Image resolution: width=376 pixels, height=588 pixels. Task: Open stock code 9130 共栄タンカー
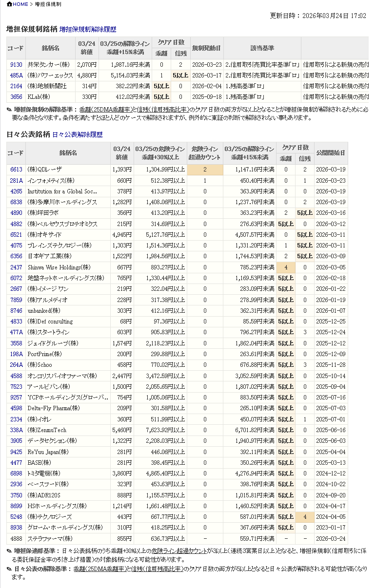16,65
